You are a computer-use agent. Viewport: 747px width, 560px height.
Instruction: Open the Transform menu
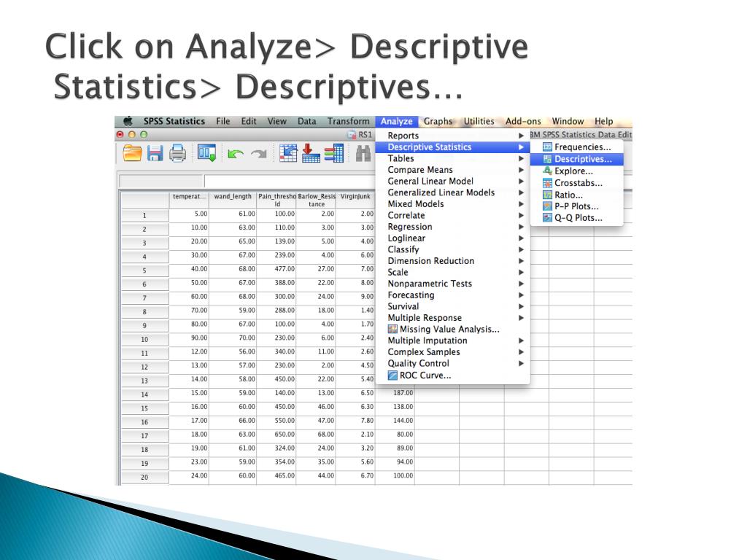coord(348,121)
